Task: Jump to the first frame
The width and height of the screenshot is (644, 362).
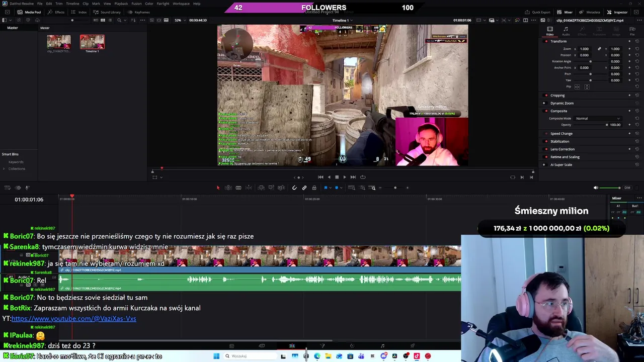Action: [x=320, y=177]
